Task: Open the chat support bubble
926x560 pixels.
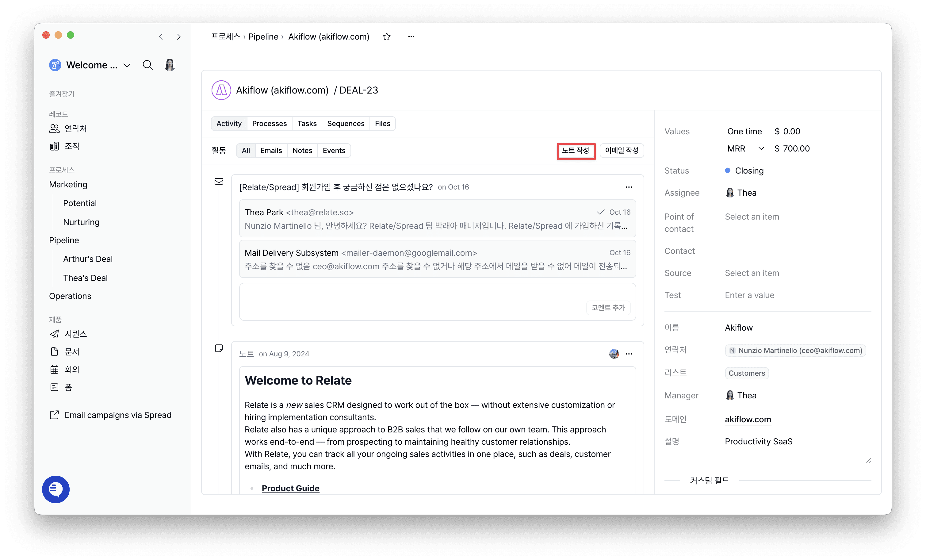Action: point(55,489)
